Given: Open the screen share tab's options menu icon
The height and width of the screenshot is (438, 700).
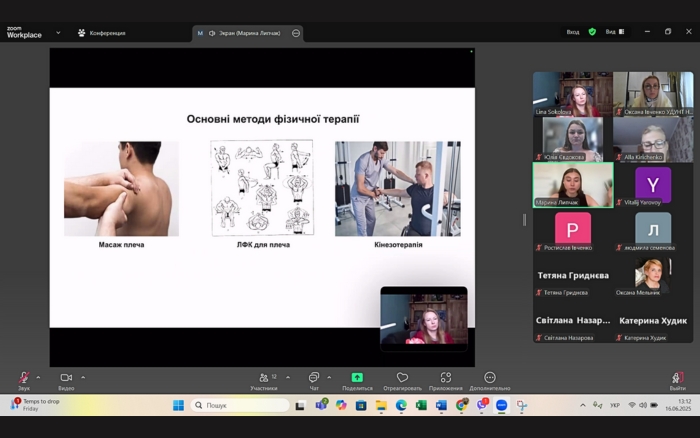Looking at the screenshot, I should (x=296, y=33).
